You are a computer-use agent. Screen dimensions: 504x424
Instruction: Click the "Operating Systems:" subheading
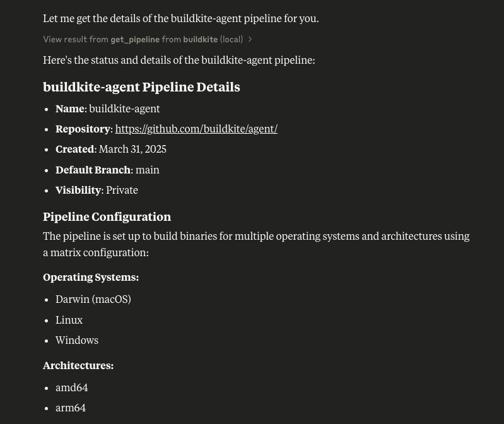pyautogui.click(x=91, y=277)
